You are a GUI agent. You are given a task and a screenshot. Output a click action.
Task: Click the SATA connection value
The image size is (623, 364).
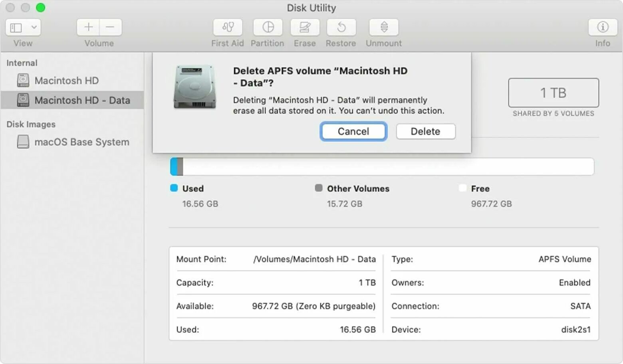pos(581,306)
